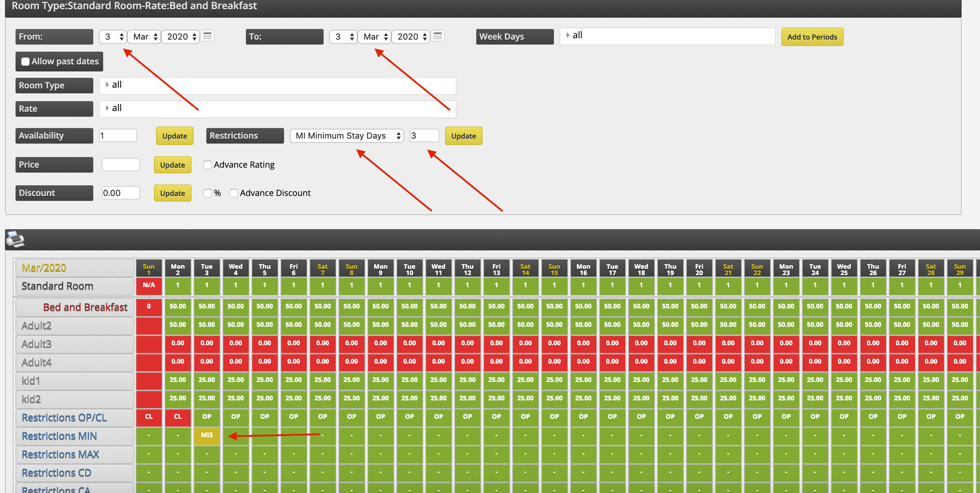Expand the Room Type triangle icon
980x493 pixels.
click(107, 85)
